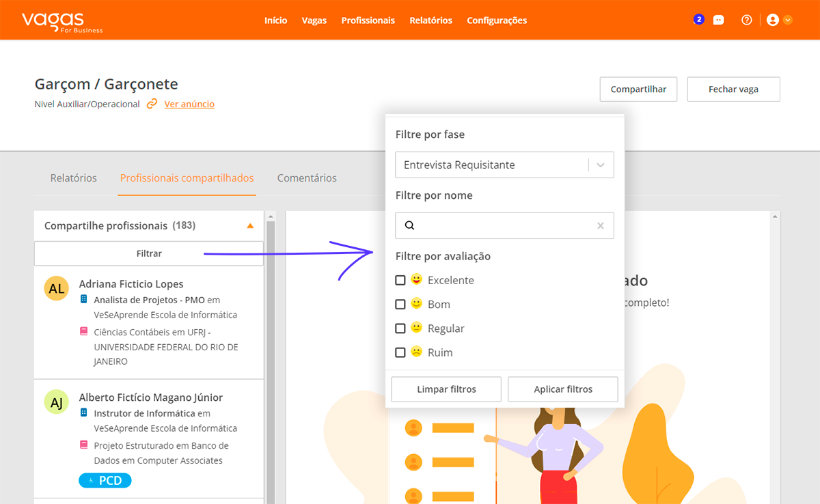Open the chat messages icon

(718, 20)
